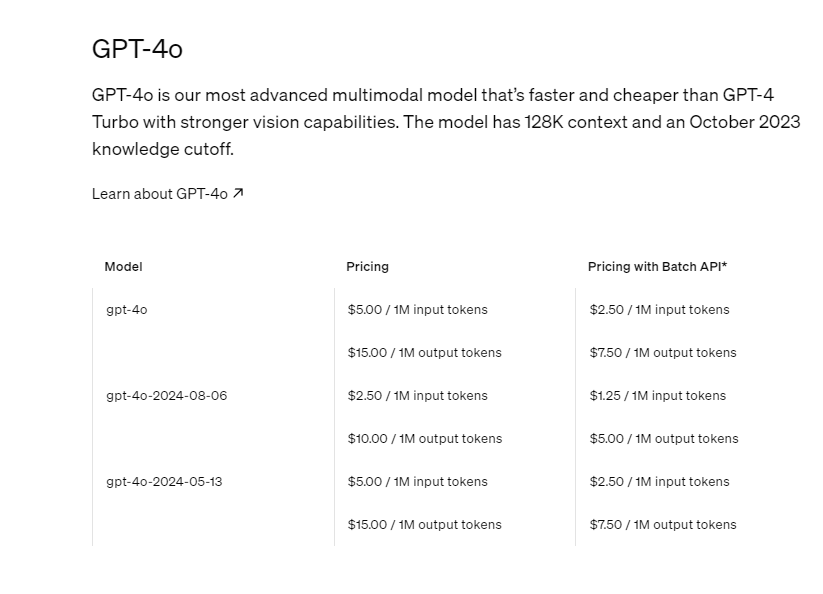The image size is (823, 594).
Task: Click gpt-4o's Batch API $7.50 output price
Action: 662,353
